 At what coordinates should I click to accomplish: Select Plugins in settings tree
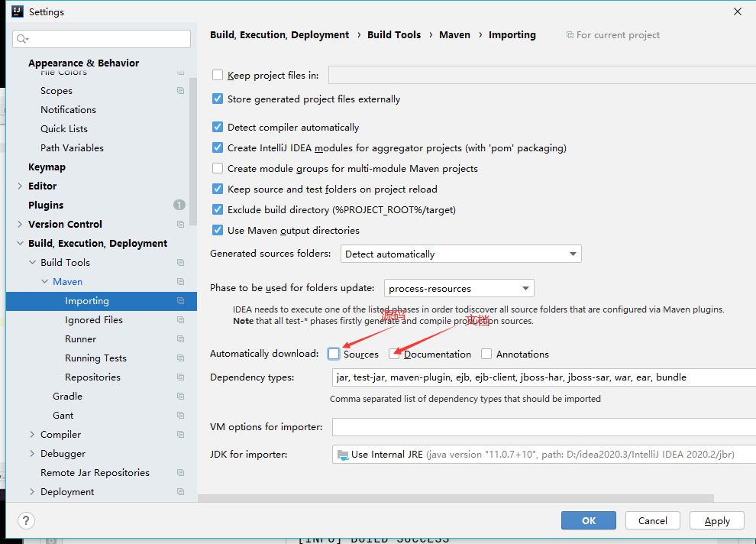click(x=46, y=206)
